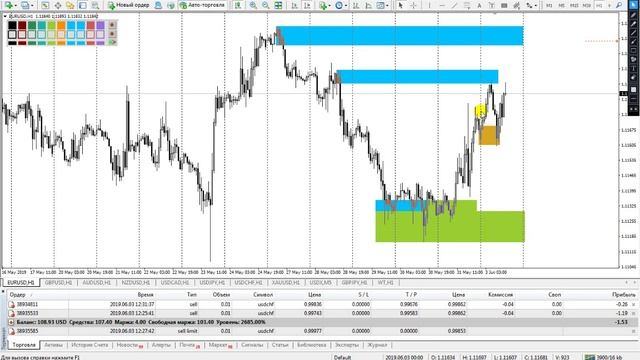Click the zoom in magnifier icon
This screenshot has width=640, height=360.
pyautogui.click(x=253, y=5)
